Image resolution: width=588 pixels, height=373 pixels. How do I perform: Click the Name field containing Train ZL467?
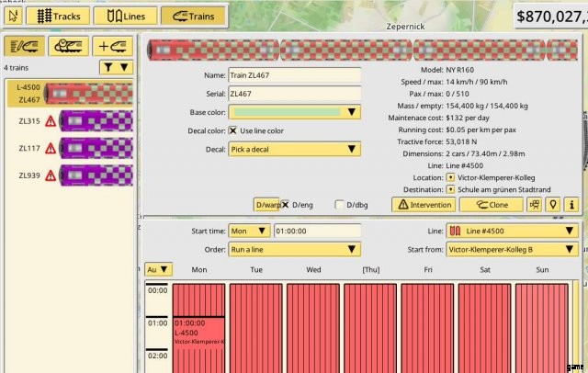pyautogui.click(x=293, y=75)
